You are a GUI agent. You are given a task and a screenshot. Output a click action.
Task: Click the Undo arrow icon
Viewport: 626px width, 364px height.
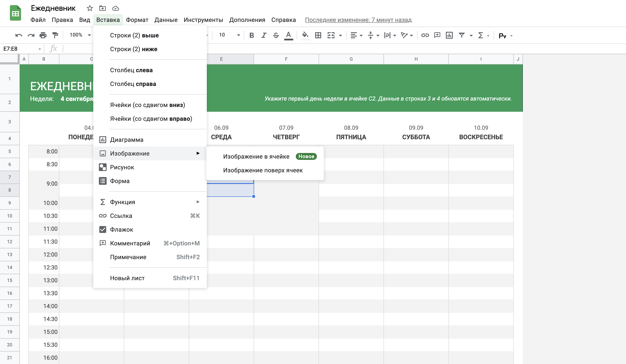tap(19, 35)
